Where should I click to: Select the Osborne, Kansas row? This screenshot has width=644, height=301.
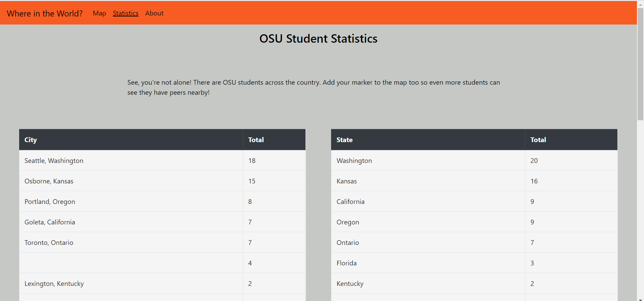162,181
